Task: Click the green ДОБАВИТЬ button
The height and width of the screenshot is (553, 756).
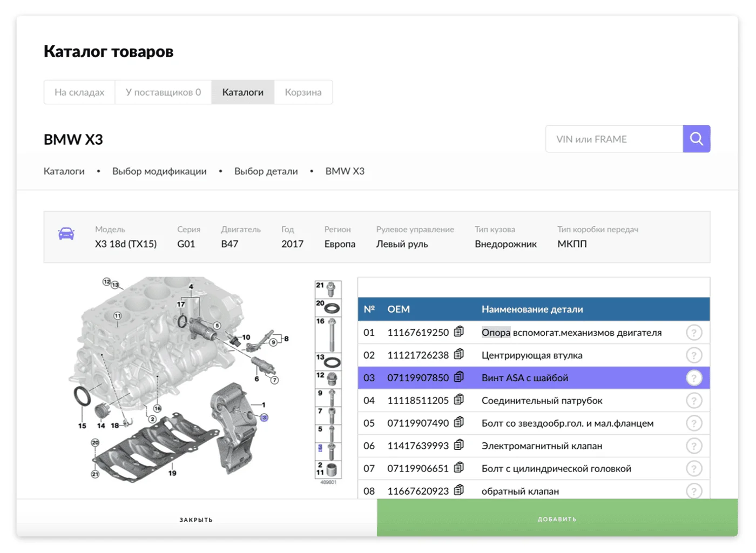Action: point(557,518)
